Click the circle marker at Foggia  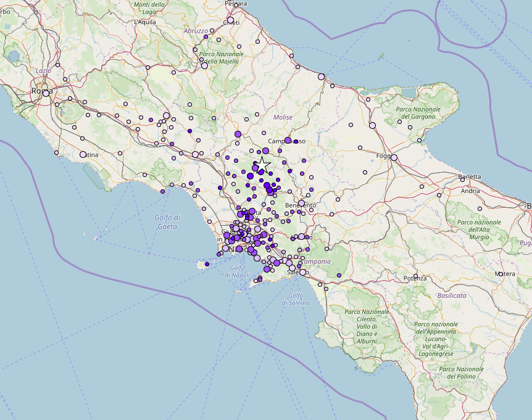click(x=394, y=157)
